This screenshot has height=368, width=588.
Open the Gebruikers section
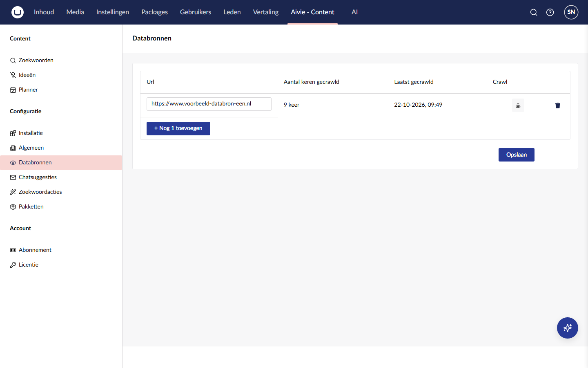196,12
